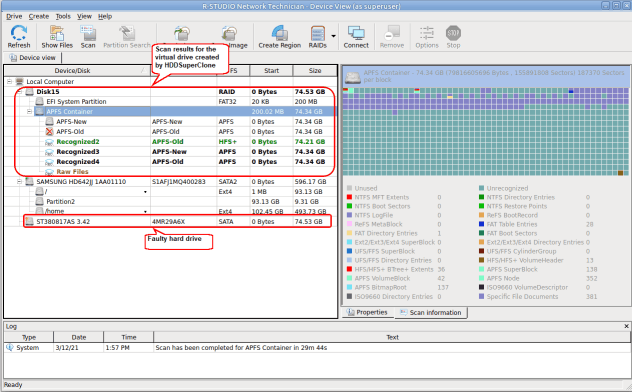This screenshot has width=632, height=392.
Task: Close the Log panel
Action: pos(626,326)
